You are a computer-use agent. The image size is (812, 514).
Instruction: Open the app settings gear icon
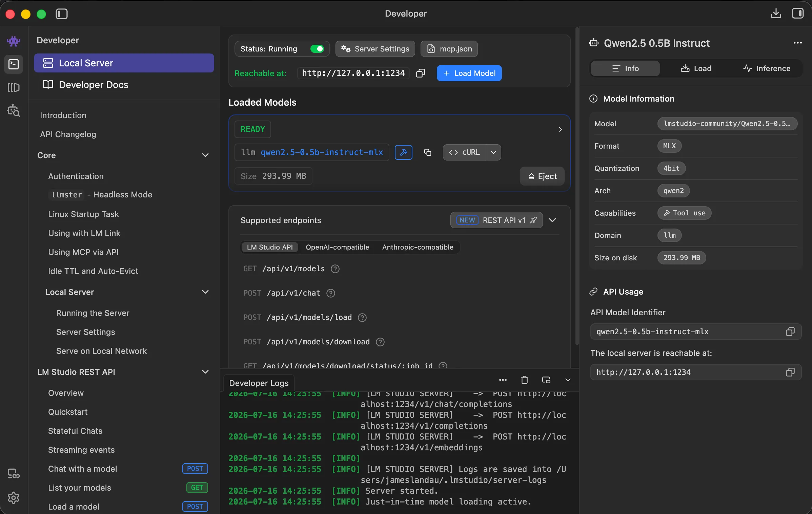(x=14, y=497)
